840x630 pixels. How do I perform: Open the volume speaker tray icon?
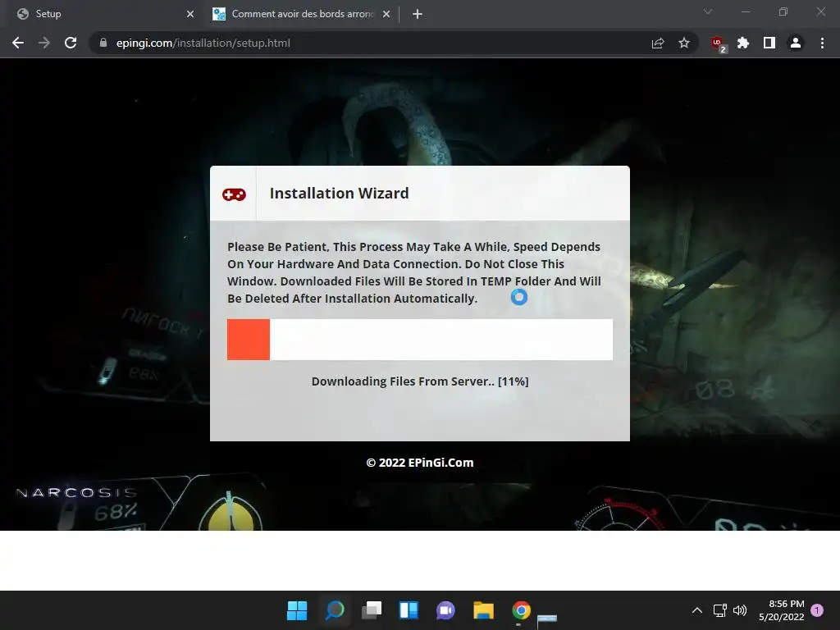(x=740, y=610)
